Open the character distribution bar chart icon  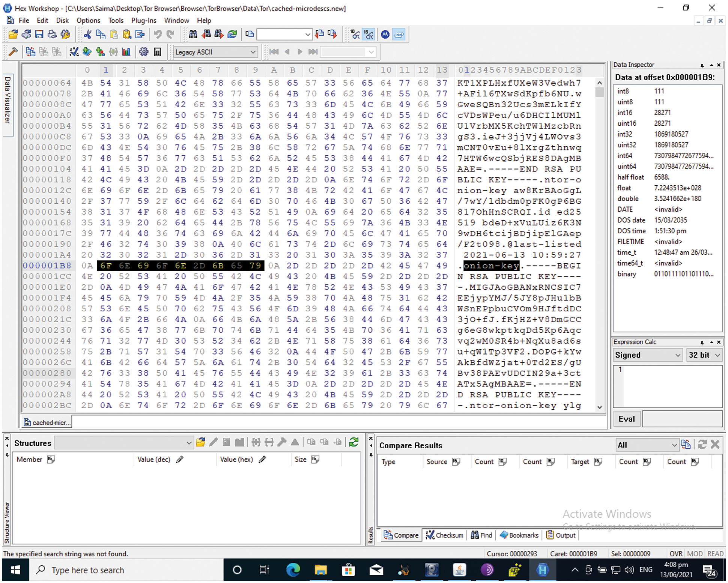coord(126,52)
